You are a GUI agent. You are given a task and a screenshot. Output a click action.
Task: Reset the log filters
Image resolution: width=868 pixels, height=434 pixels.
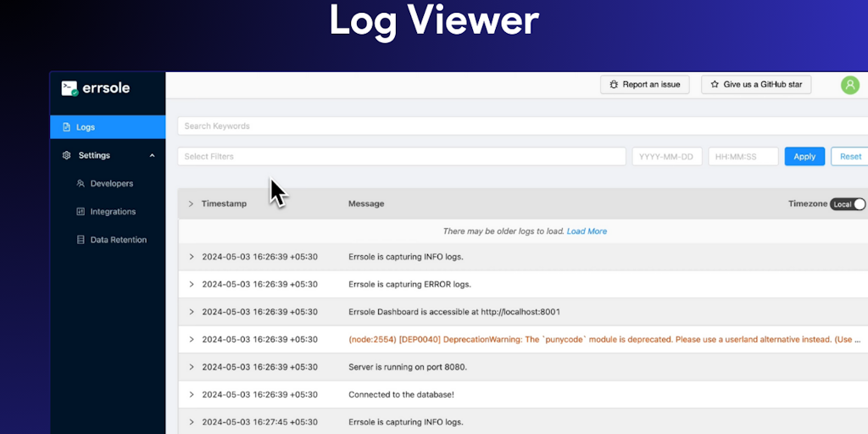(850, 157)
